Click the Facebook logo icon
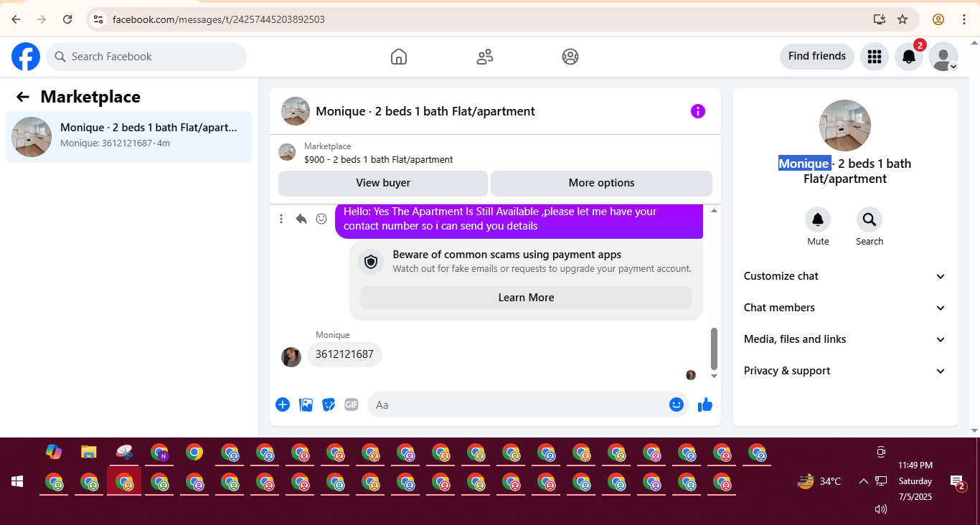Screen dimensions: 980x525 point(26,57)
